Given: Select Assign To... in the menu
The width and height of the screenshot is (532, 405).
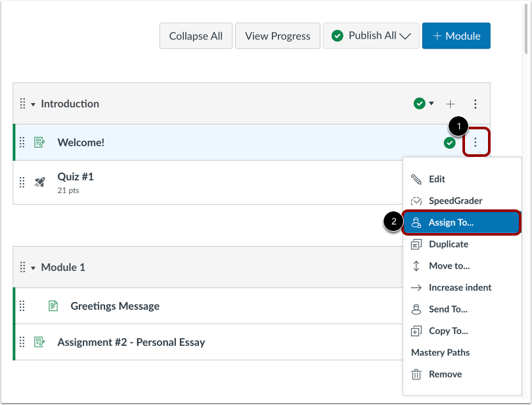Looking at the screenshot, I should (462, 223).
